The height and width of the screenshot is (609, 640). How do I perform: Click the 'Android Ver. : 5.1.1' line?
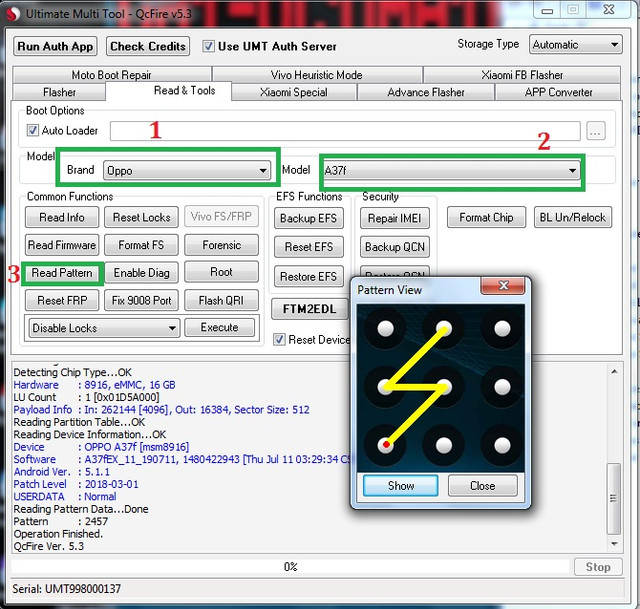click(x=62, y=471)
